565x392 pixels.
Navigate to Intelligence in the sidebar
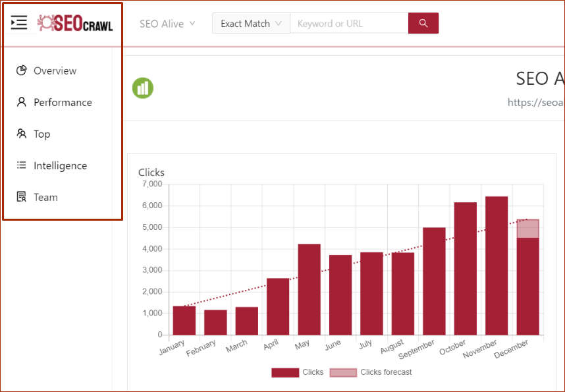pos(61,165)
